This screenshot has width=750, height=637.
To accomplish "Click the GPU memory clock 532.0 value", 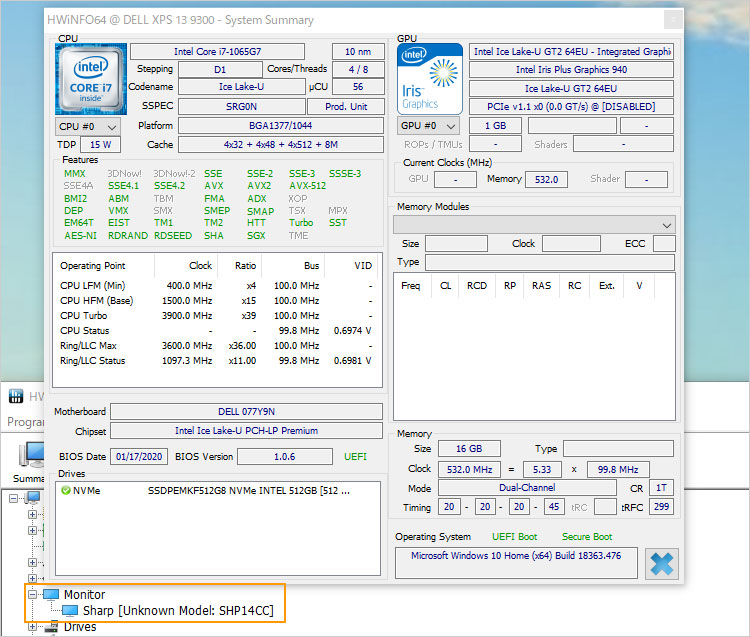I will pyautogui.click(x=546, y=179).
